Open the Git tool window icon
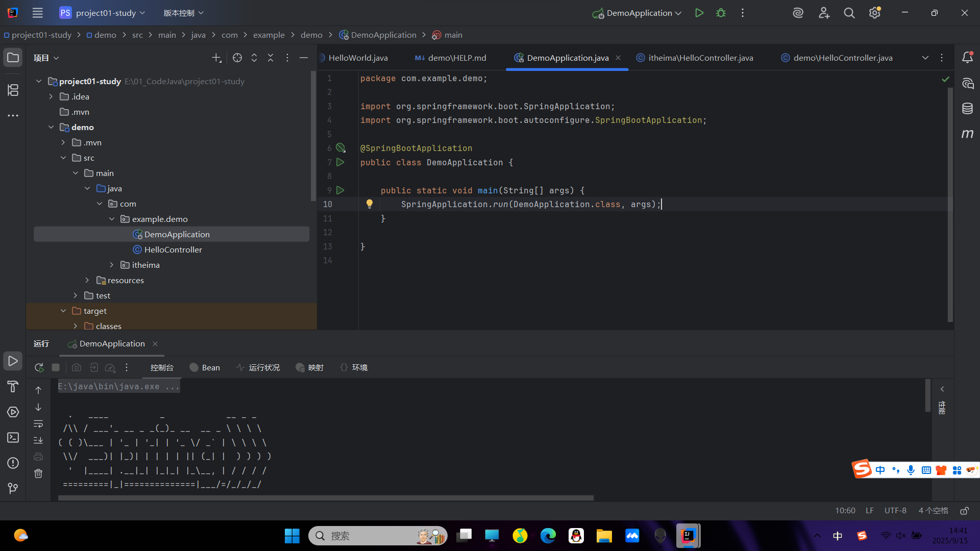This screenshot has width=980, height=551. pos(13,488)
